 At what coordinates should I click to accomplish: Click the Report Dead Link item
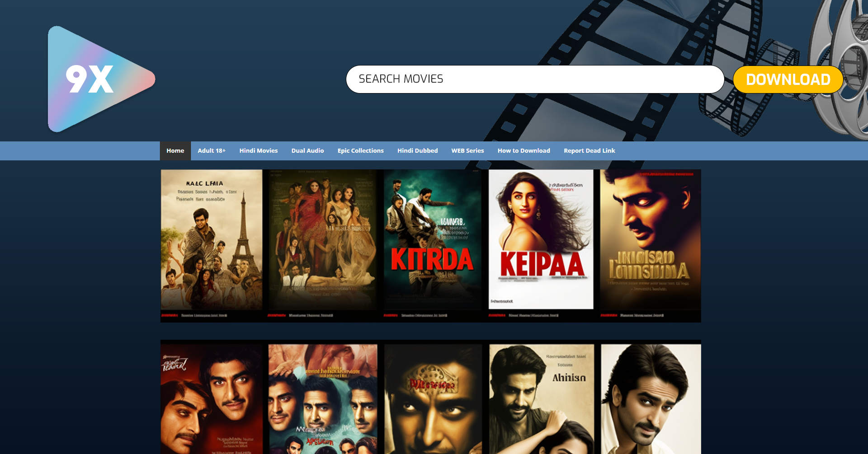point(590,151)
